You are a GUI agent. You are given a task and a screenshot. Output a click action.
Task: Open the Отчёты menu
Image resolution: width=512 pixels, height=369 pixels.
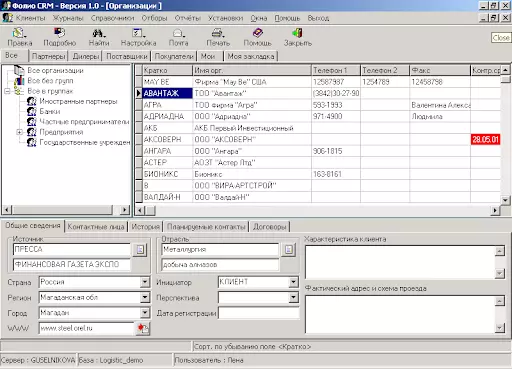coord(187,18)
